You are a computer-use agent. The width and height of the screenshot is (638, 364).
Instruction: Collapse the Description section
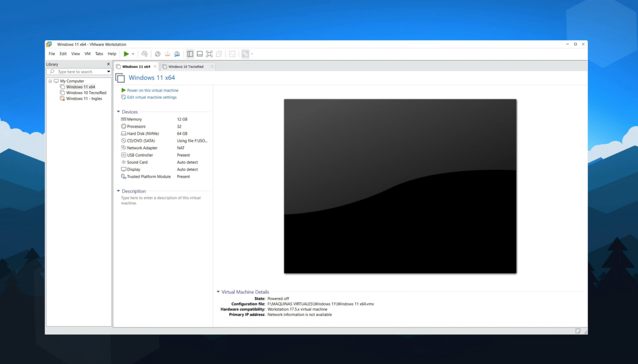click(118, 191)
